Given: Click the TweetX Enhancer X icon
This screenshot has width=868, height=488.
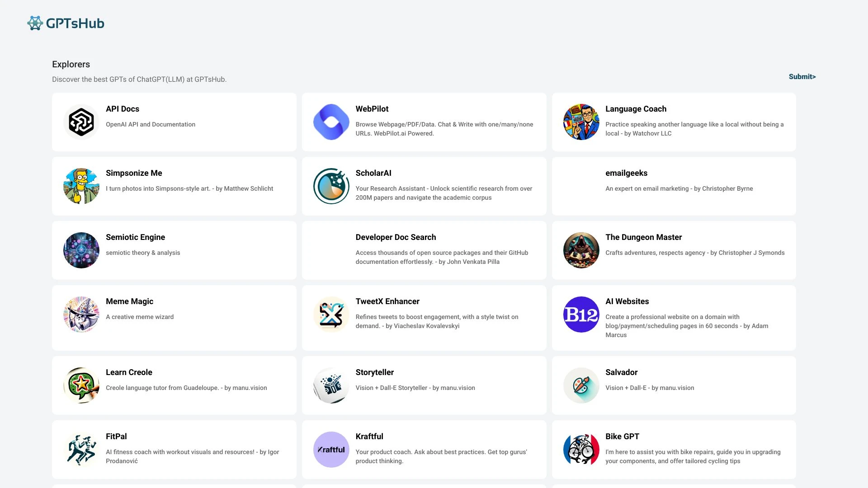Looking at the screenshot, I should [331, 314].
